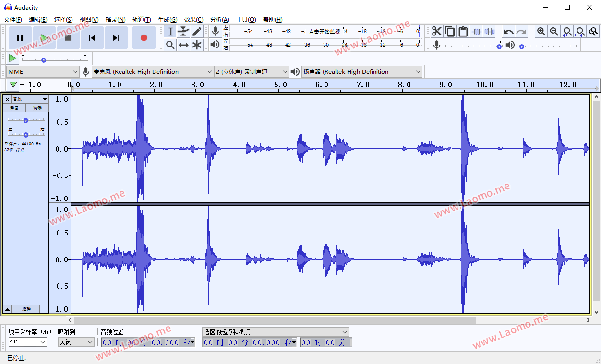
Task: Click the Trim audio icon
Action: coord(476,32)
